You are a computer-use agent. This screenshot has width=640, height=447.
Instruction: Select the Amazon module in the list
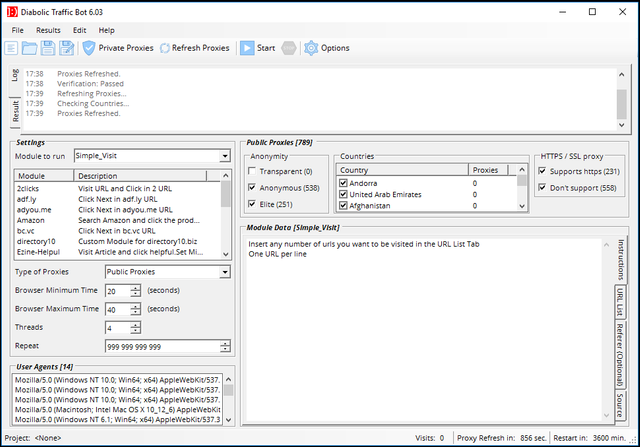(x=31, y=220)
